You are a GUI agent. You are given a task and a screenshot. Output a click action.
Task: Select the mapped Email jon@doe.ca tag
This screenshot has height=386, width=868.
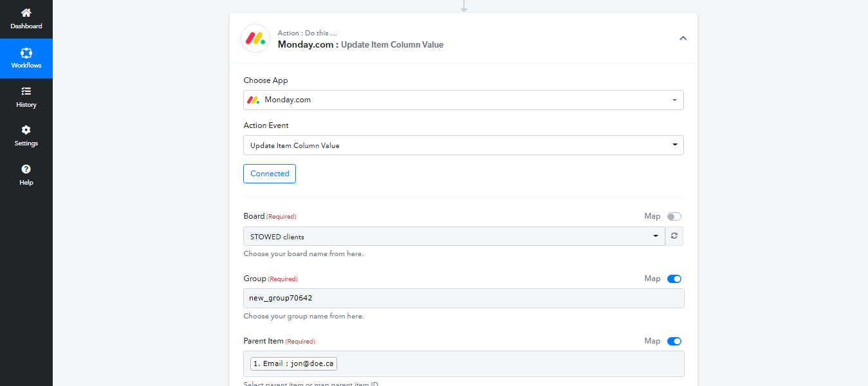[294, 364]
